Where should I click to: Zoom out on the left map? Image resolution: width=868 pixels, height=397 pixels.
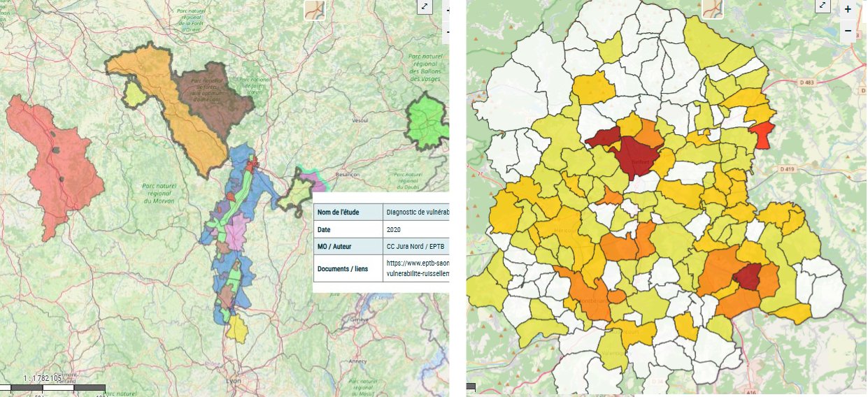click(x=446, y=31)
